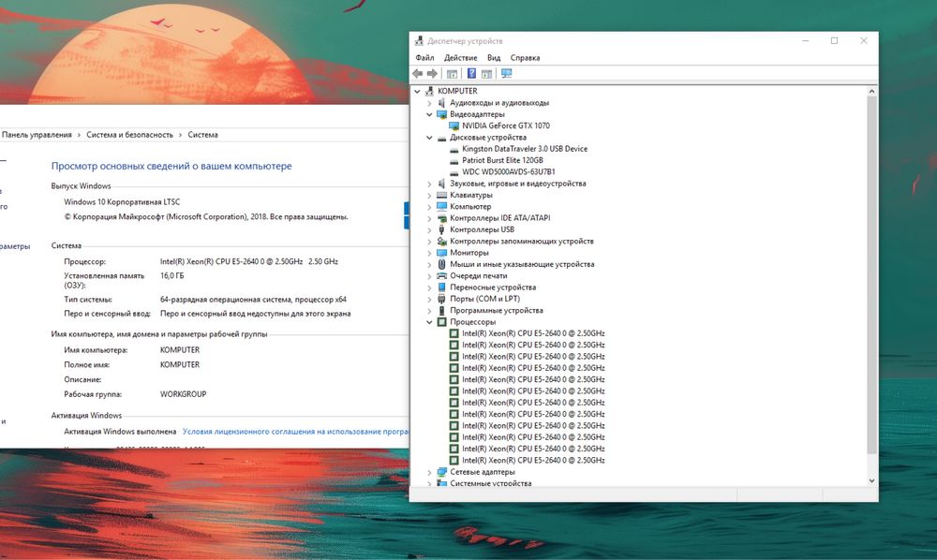Click the Видеоадаптеры category icon

point(441,114)
